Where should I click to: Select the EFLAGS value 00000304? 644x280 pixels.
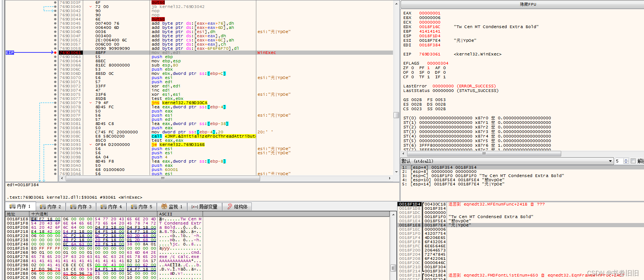pyautogui.click(x=438, y=63)
